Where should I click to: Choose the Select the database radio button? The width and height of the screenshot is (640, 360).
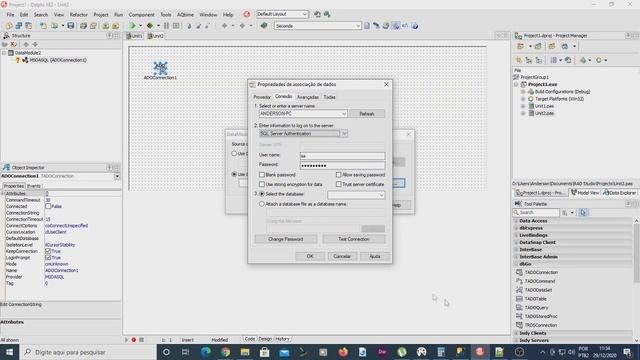tap(262, 194)
